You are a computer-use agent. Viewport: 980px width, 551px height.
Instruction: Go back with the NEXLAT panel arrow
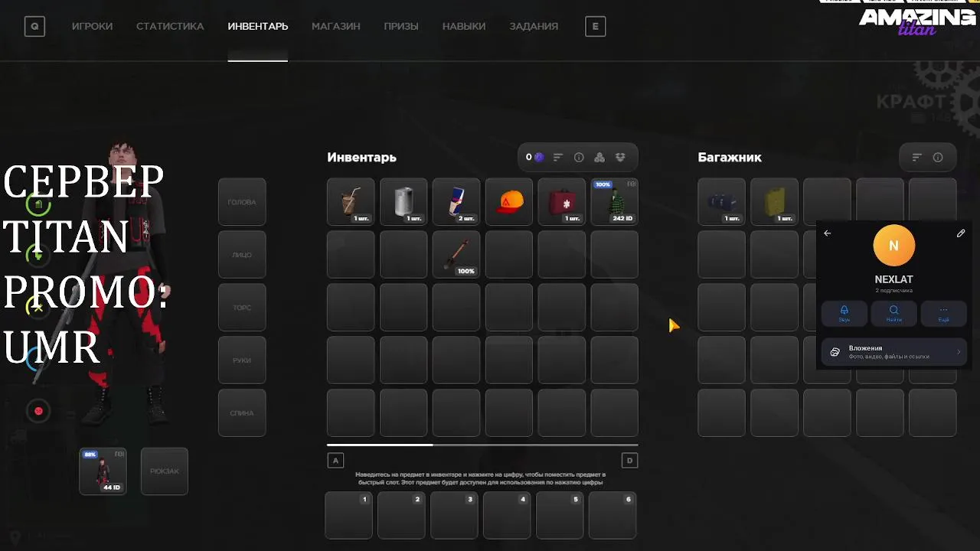pyautogui.click(x=827, y=233)
